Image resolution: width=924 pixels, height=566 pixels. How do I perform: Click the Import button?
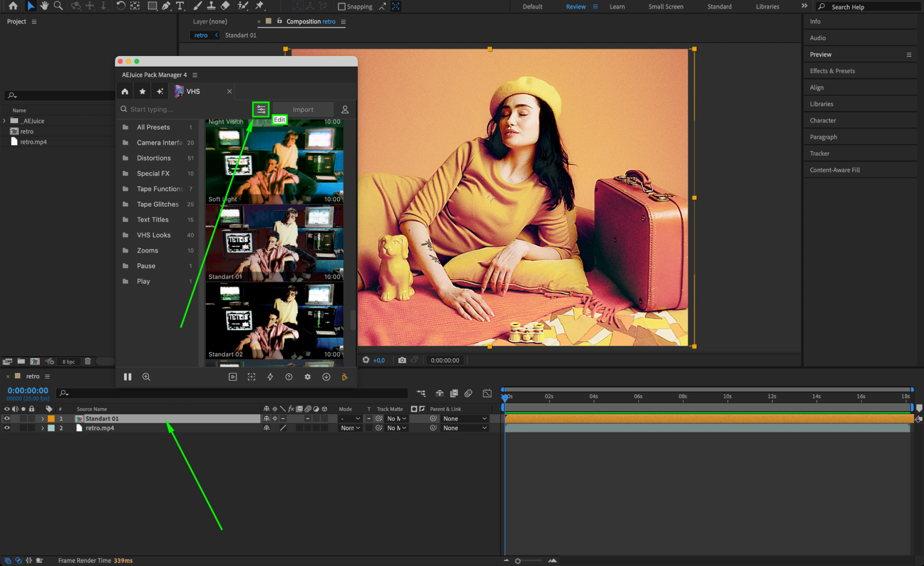pos(303,110)
